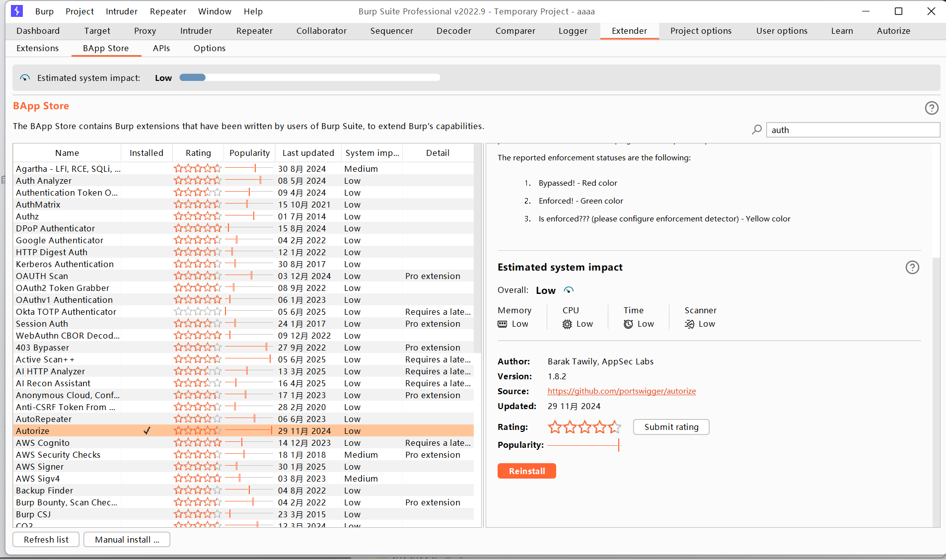The height and width of the screenshot is (560, 946).
Task: Open Estimated system impact help icon
Action: point(912,267)
